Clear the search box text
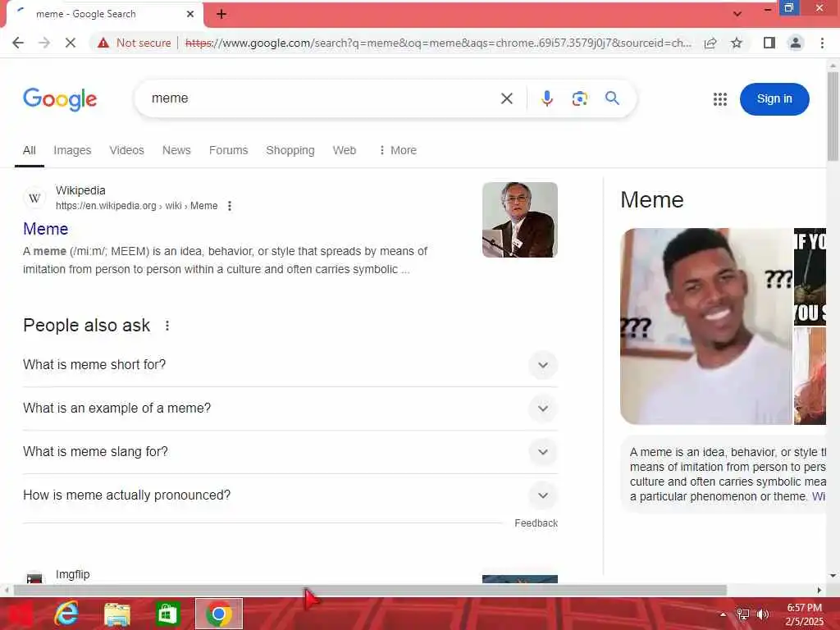This screenshot has height=630, width=840. pyautogui.click(x=507, y=98)
